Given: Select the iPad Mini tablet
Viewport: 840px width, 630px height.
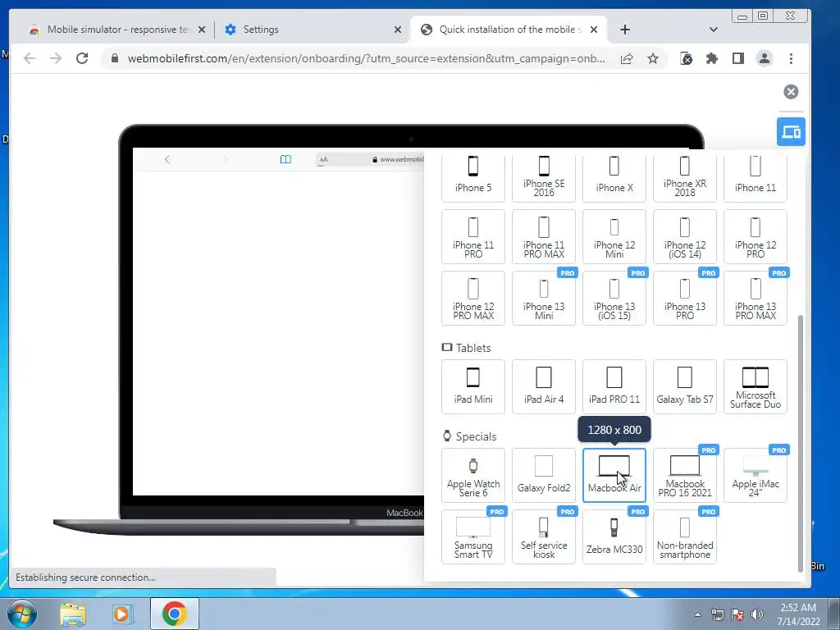Looking at the screenshot, I should [473, 387].
